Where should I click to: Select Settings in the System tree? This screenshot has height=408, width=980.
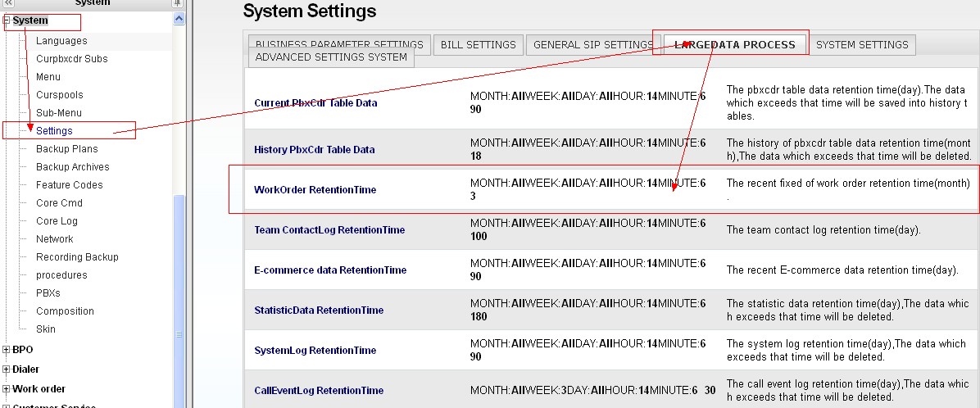coord(54,131)
